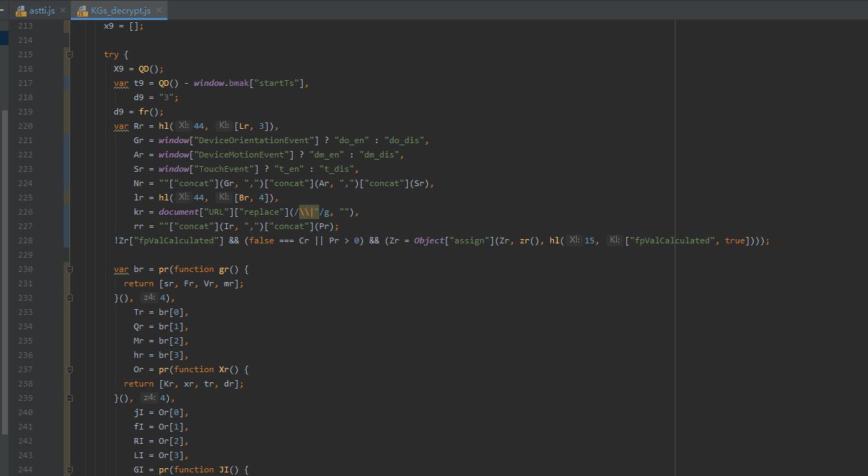The width and height of the screenshot is (868, 476).
Task: Click "TouchEvent" string on line 223
Action: click(x=226, y=169)
